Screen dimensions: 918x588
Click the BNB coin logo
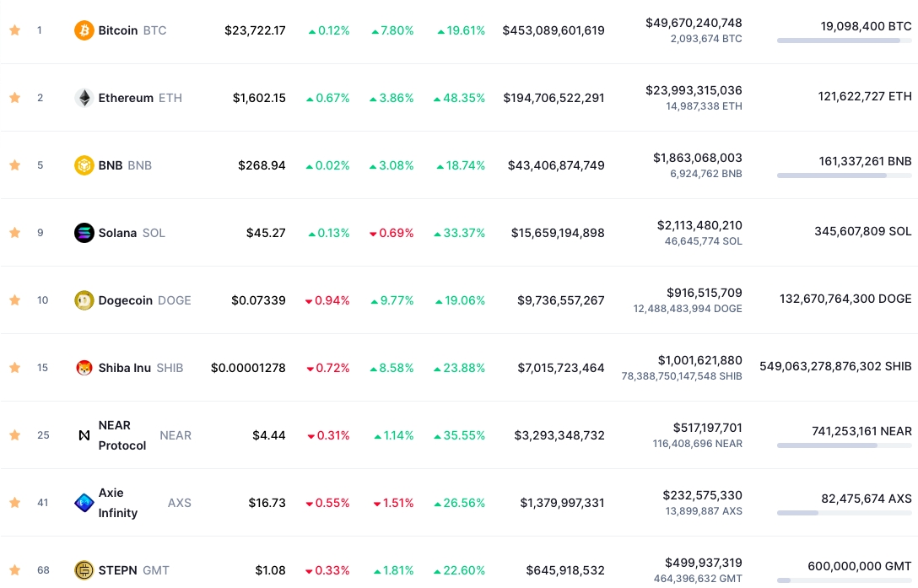(84, 165)
